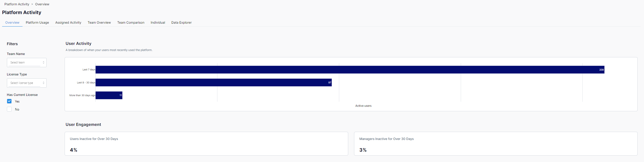Open the Assigned Activity tab
This screenshot has width=644, height=162.
tap(68, 23)
